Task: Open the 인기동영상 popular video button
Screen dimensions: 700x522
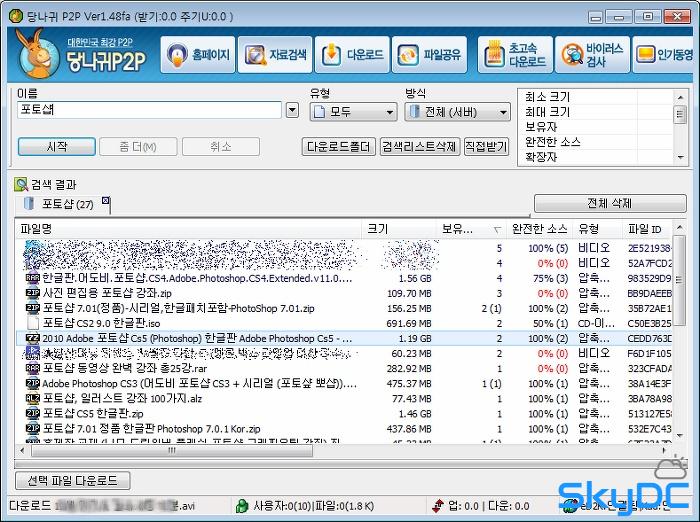Action: tap(664, 54)
